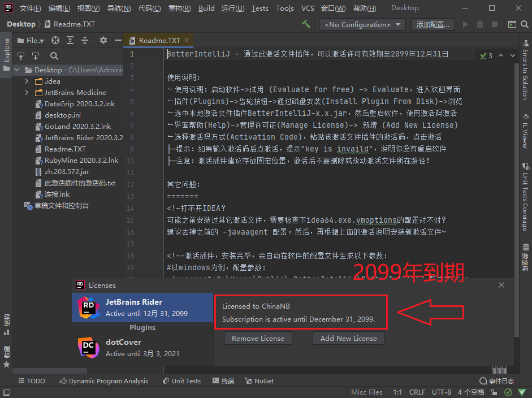Click the Expand All icon in Explorer toolbar
The height and width of the screenshot is (398, 532).
(x=70, y=40)
